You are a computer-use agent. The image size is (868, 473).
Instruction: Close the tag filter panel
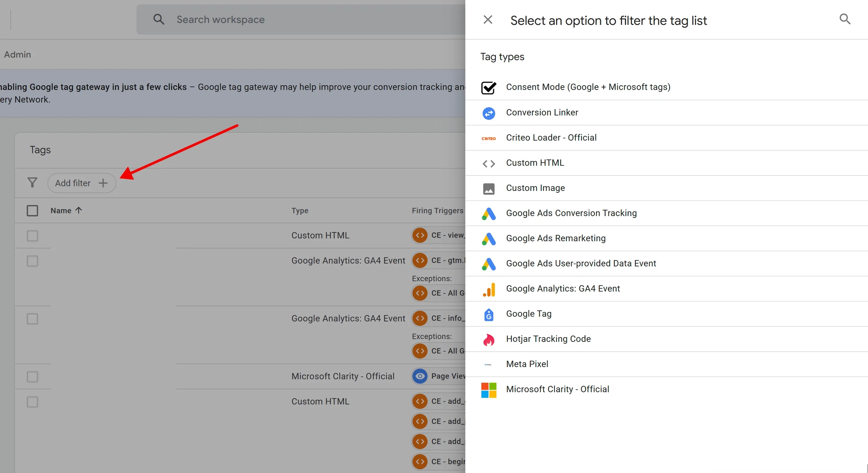pyautogui.click(x=488, y=20)
